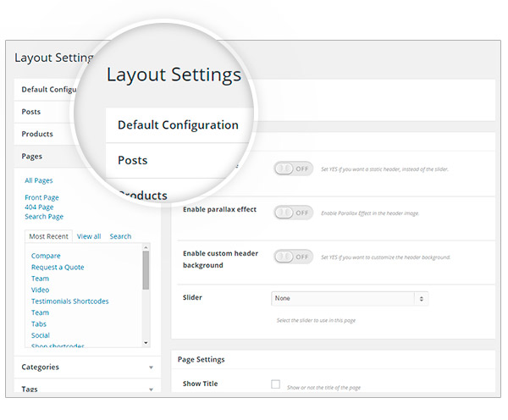
Task: Open the Front Page link
Action: point(41,197)
